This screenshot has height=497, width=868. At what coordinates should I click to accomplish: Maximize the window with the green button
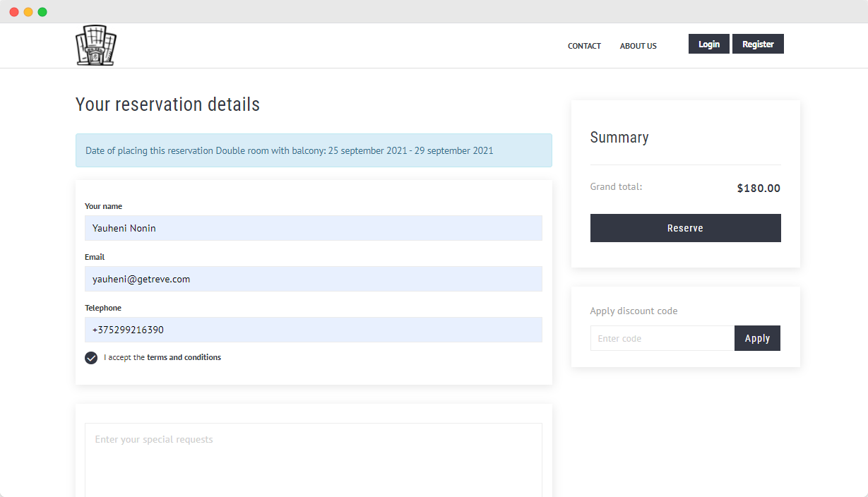42,12
